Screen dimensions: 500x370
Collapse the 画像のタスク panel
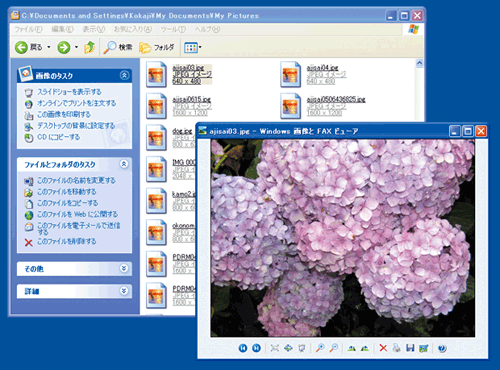(x=124, y=75)
